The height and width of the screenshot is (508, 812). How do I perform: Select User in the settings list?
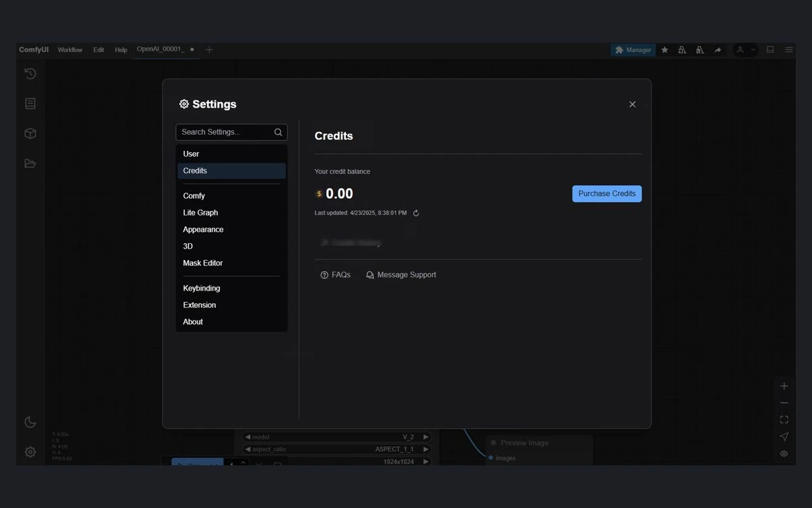(231, 154)
